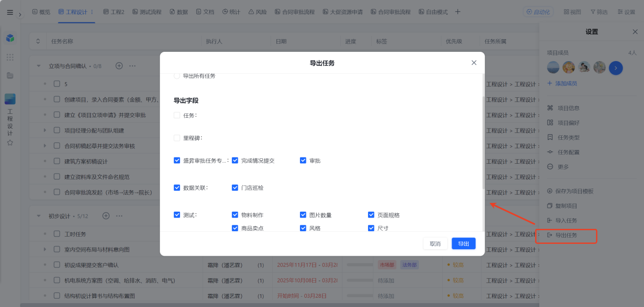Viewport: 644px width, 307px height.
Task: Click the 取消 button
Action: pos(435,243)
